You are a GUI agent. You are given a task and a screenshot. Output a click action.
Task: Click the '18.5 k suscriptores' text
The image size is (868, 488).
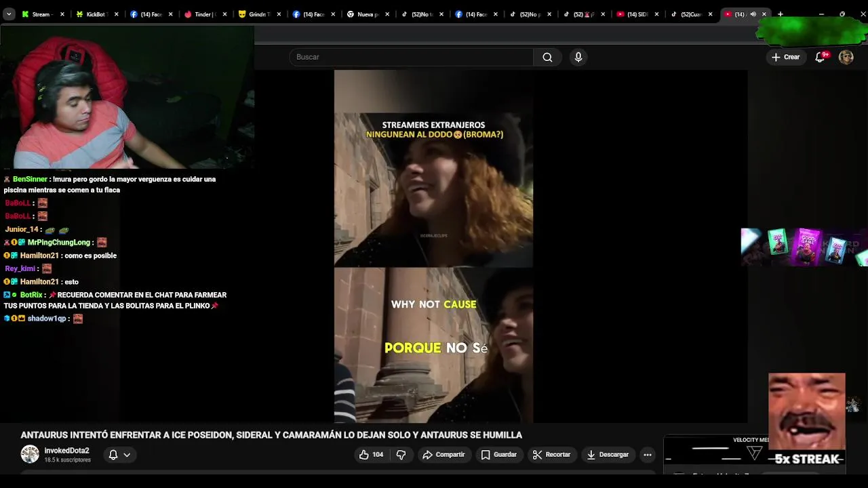(67, 460)
